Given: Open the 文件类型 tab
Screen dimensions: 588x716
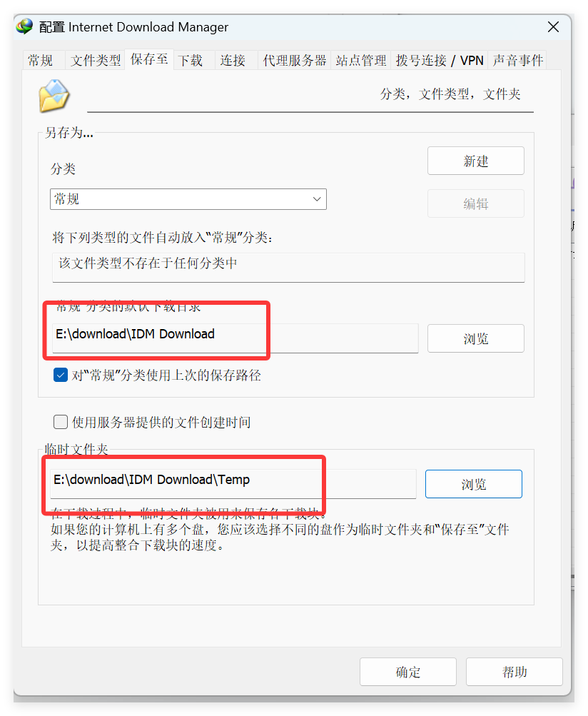Looking at the screenshot, I should pos(96,60).
